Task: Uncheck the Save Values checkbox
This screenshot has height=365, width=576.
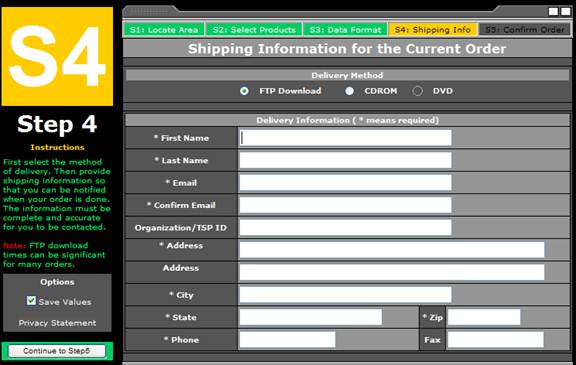Action: point(31,301)
